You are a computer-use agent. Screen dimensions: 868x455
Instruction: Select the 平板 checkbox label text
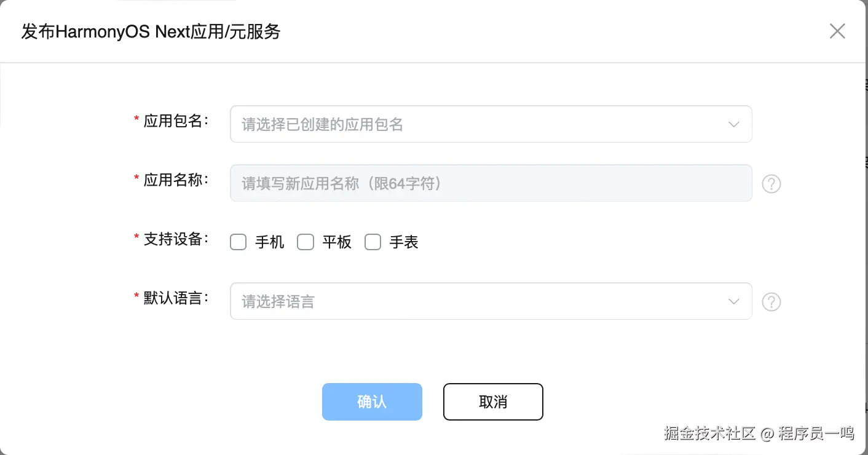pyautogui.click(x=337, y=243)
